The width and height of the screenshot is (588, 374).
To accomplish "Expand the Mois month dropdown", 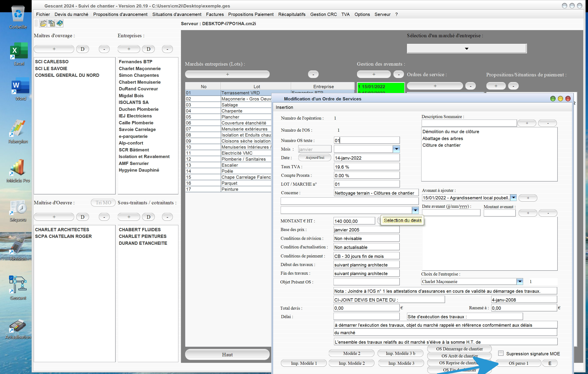I will click(396, 149).
